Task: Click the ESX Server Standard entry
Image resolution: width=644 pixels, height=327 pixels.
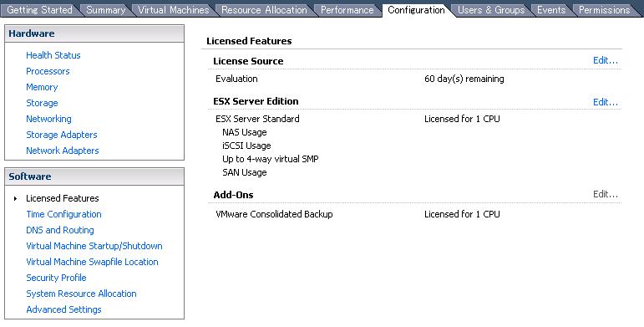Action: coord(257,119)
